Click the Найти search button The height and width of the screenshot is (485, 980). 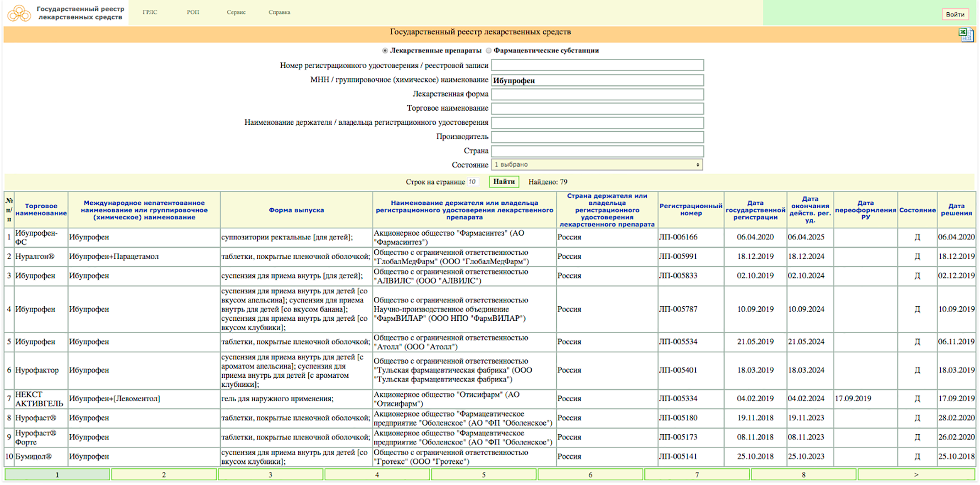(504, 182)
